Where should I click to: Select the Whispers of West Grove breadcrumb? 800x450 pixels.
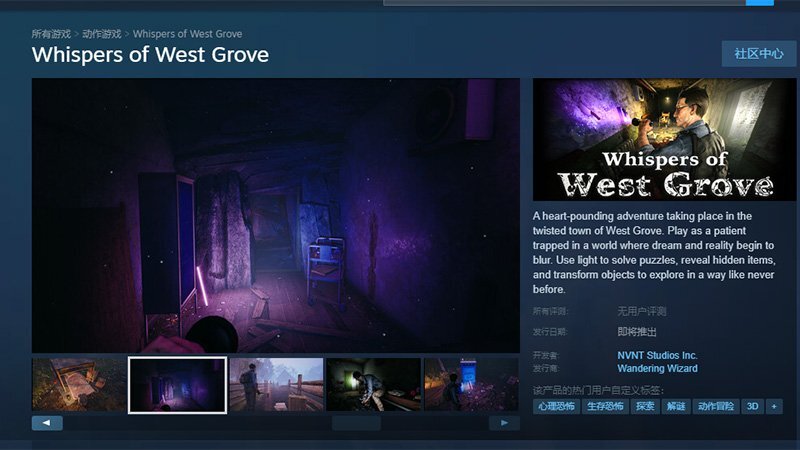pos(187,34)
